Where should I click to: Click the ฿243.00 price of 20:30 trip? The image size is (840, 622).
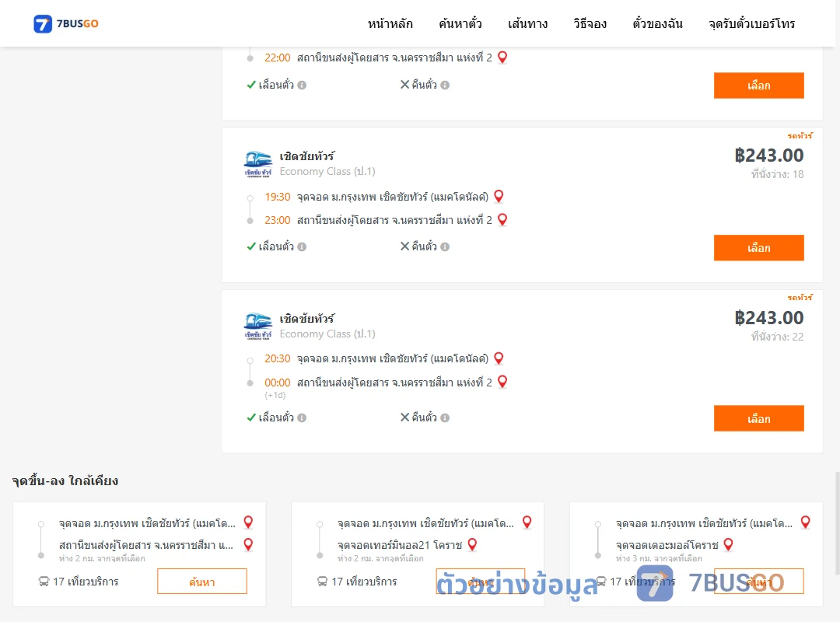pos(769,318)
